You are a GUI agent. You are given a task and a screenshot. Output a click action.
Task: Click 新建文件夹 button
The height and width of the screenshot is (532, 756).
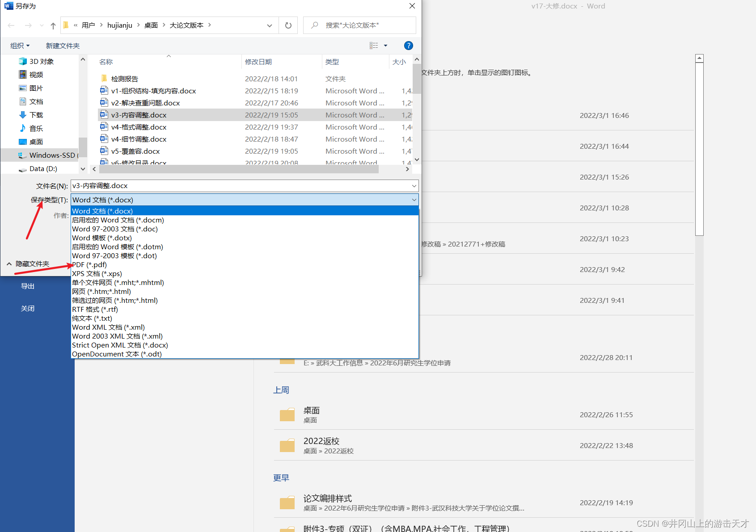coord(63,46)
